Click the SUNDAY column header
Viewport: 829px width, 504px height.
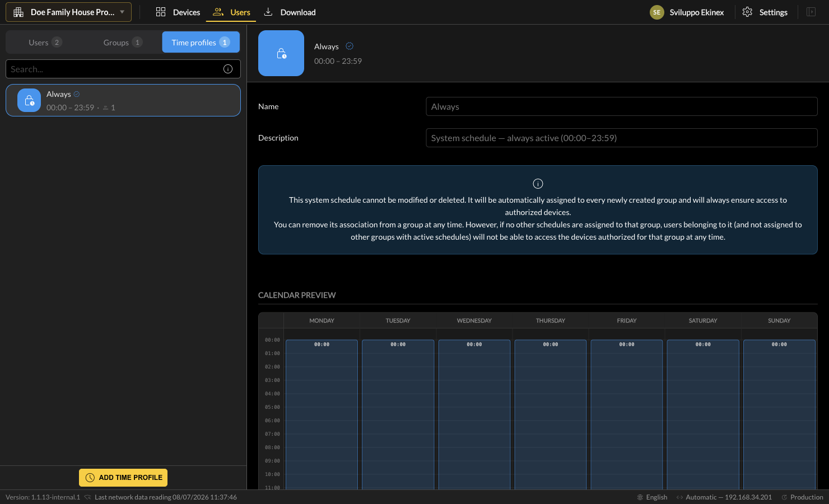pos(779,320)
